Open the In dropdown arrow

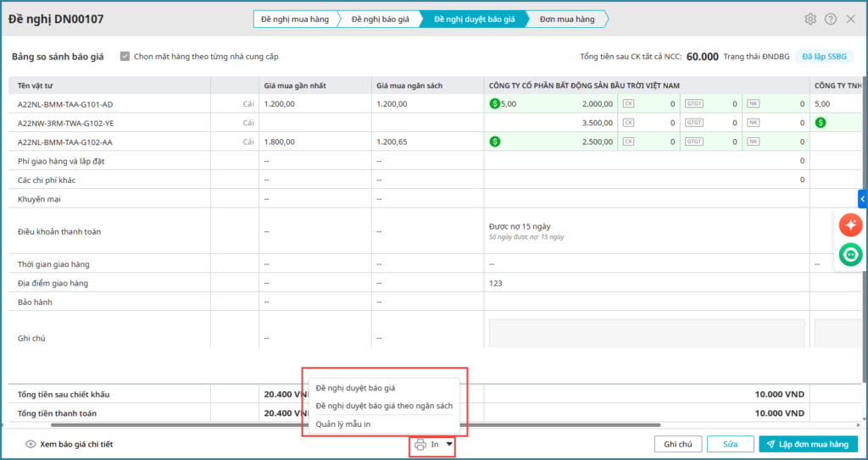[x=449, y=444]
